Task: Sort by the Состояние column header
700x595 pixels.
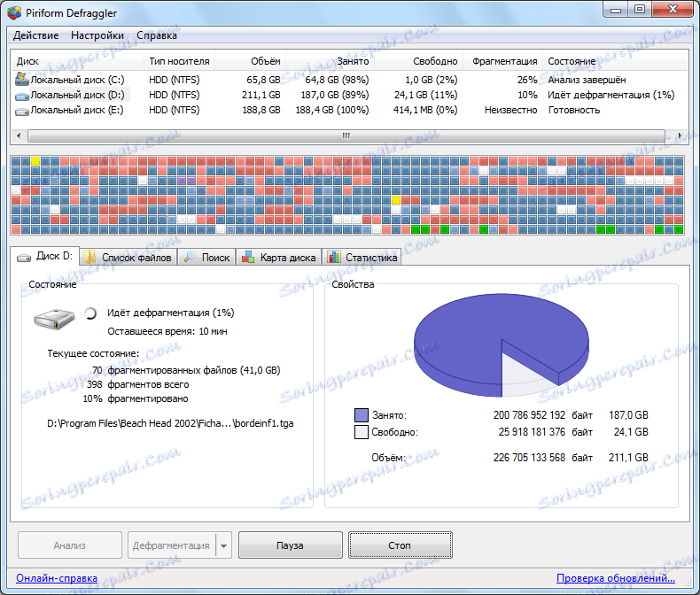Action: [x=615, y=61]
